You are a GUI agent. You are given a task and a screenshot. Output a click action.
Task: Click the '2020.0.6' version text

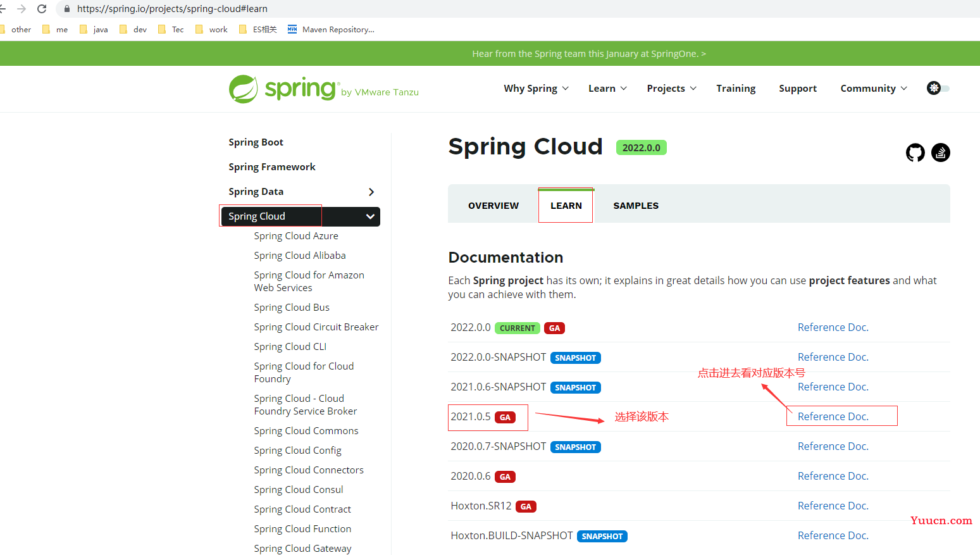click(x=471, y=477)
